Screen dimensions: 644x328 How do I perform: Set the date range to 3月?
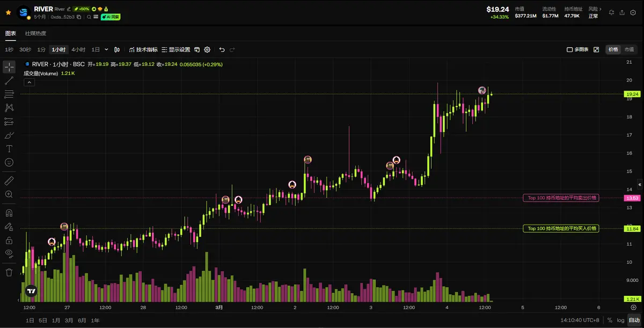click(69, 320)
